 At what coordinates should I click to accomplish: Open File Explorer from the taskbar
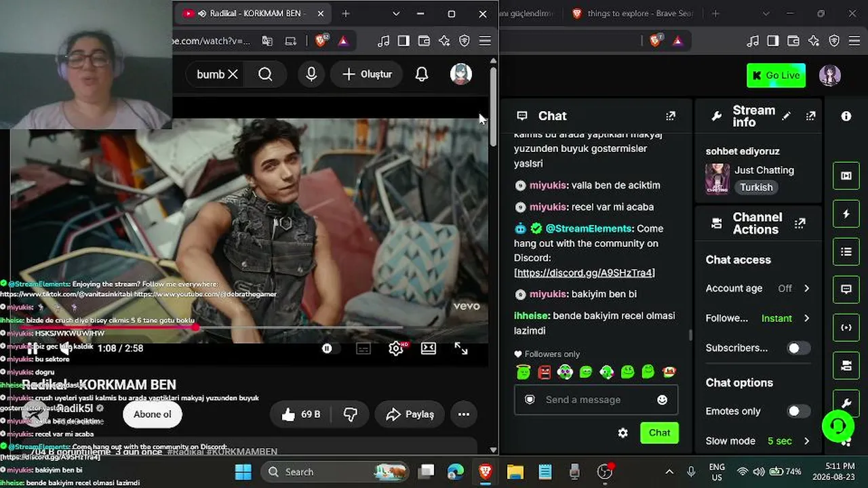(x=515, y=472)
